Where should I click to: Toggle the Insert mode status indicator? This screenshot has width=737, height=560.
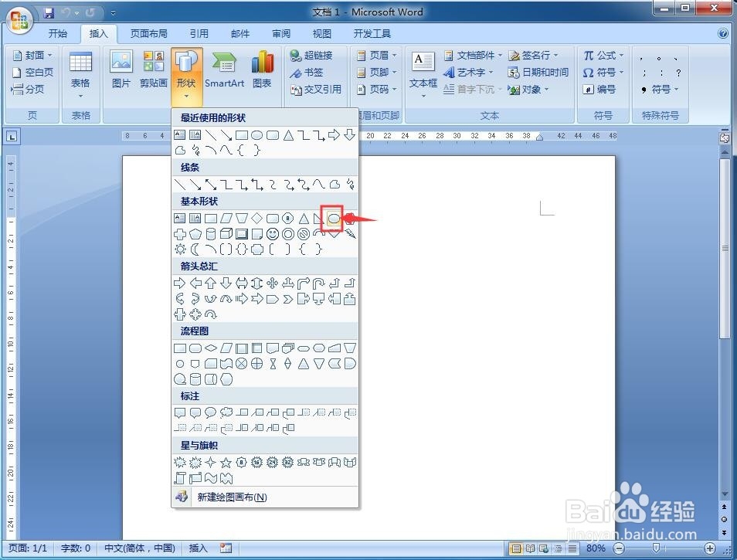click(198, 548)
